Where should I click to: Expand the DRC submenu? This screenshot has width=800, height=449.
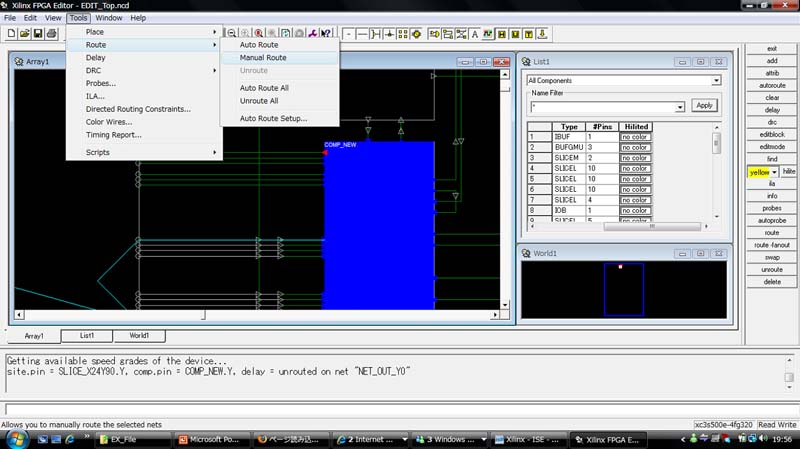click(x=144, y=70)
